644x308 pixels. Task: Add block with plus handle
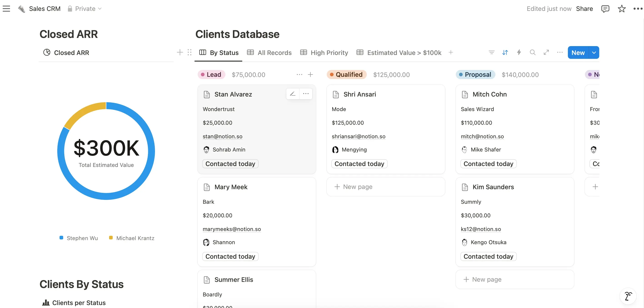[x=180, y=52]
